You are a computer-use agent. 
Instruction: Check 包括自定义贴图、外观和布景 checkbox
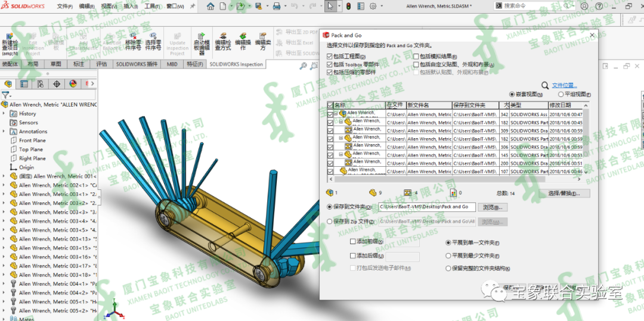416,64
